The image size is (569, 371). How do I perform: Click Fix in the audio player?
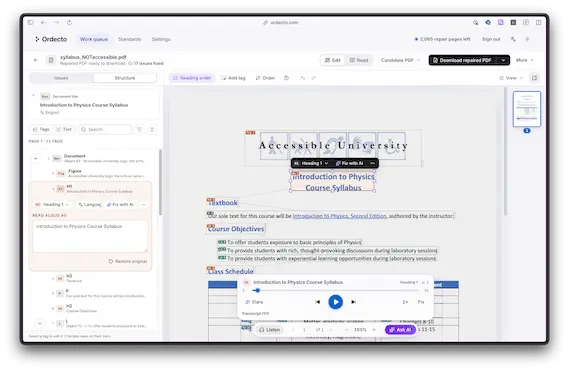tap(421, 302)
